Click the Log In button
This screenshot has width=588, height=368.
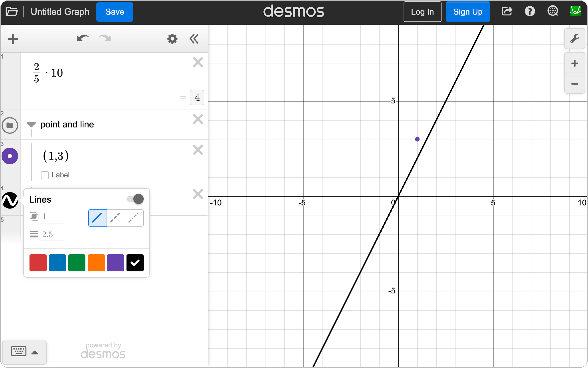coord(422,12)
